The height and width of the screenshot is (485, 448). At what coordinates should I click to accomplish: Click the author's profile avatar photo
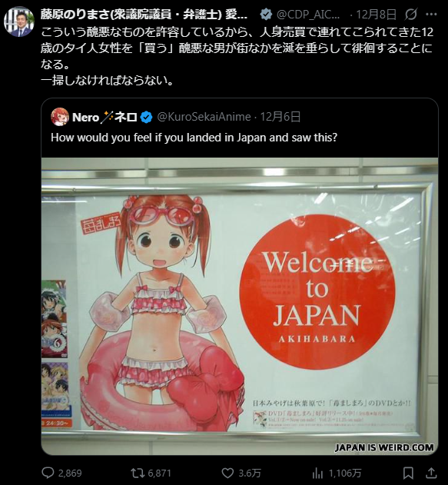(19, 22)
